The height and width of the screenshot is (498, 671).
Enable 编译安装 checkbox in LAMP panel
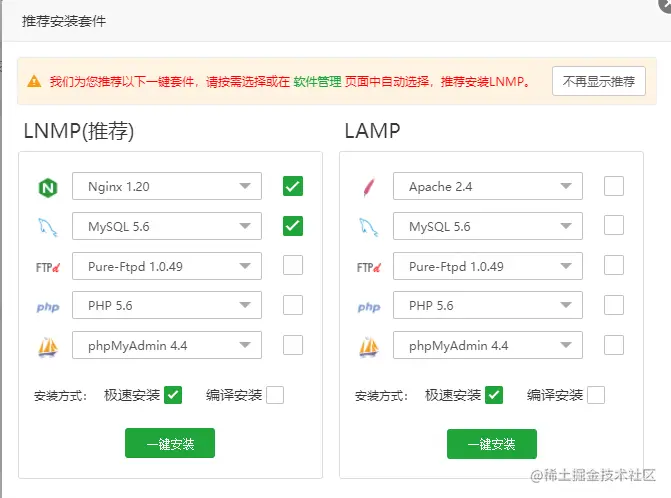point(596,395)
